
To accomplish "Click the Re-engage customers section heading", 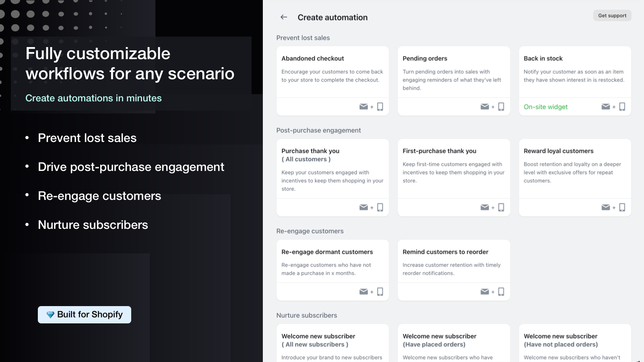I will pyautogui.click(x=310, y=231).
